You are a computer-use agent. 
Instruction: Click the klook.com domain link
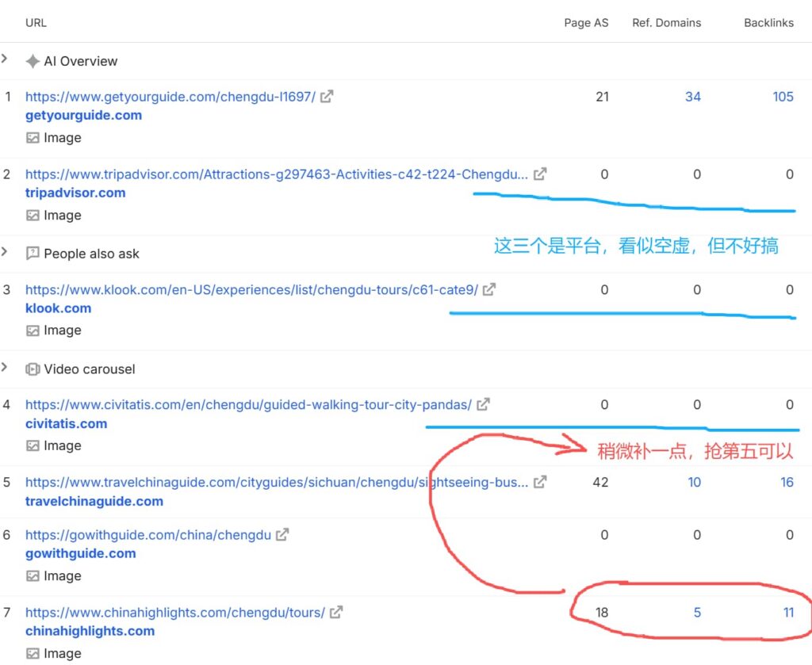click(x=58, y=308)
